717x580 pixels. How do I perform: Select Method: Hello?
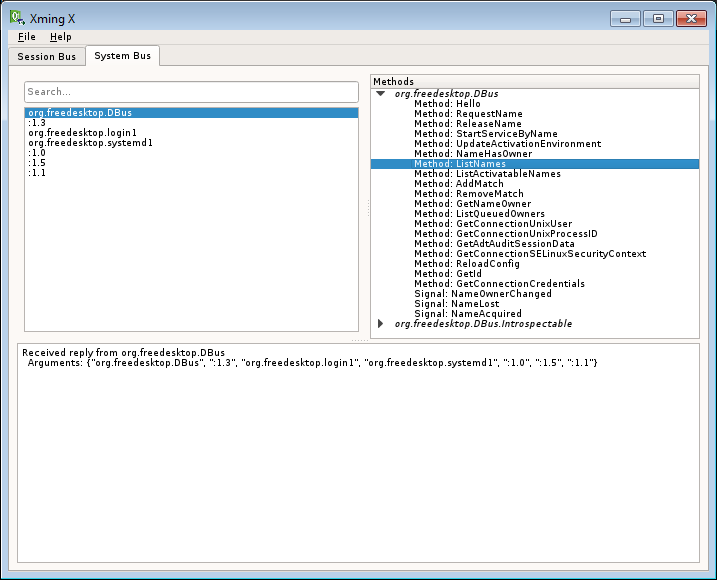(447, 103)
